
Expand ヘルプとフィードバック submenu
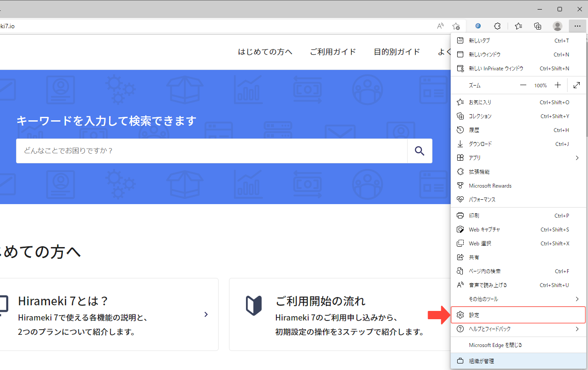click(518, 329)
